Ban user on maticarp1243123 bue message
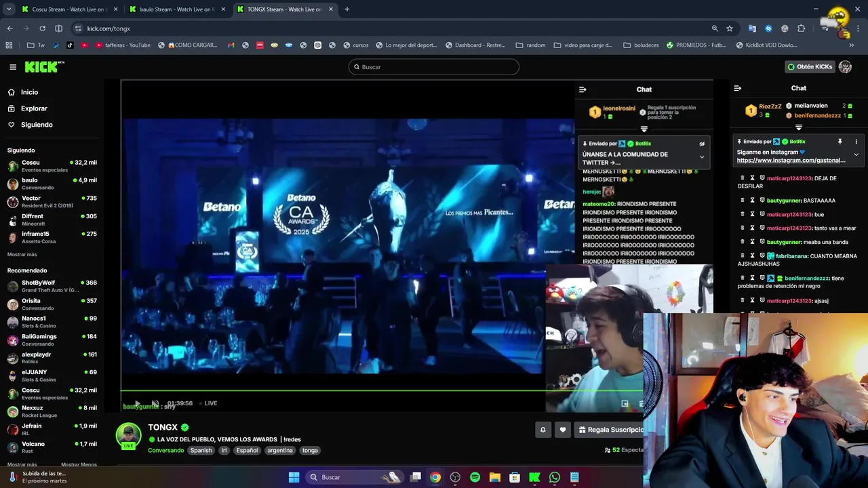868x488 pixels. (x=762, y=214)
